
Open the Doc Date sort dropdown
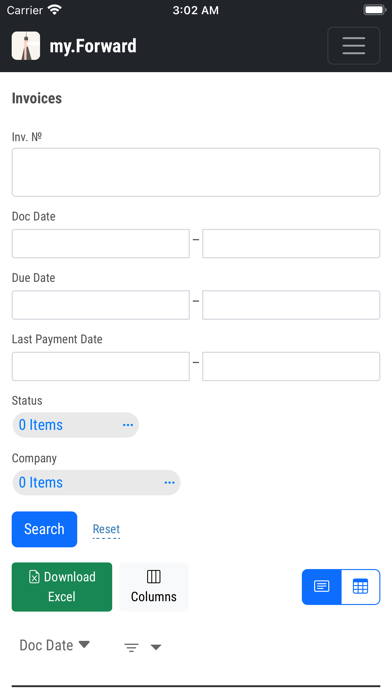(55, 645)
